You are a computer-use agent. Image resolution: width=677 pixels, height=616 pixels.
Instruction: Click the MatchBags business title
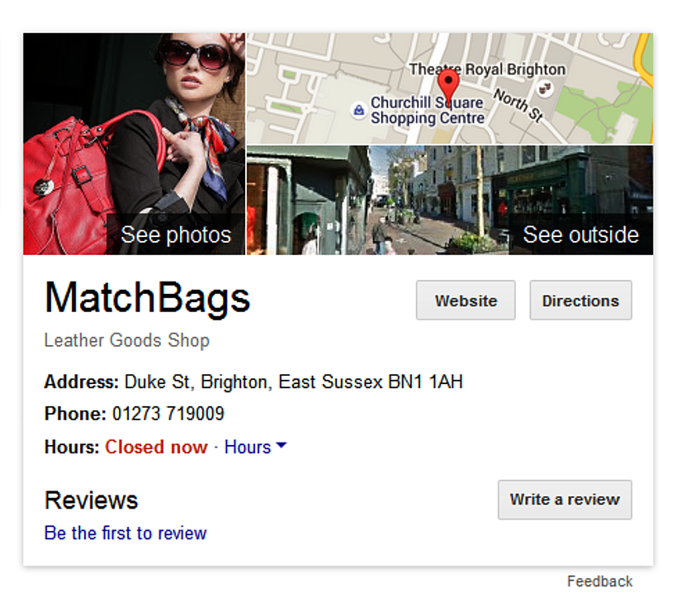click(x=147, y=297)
